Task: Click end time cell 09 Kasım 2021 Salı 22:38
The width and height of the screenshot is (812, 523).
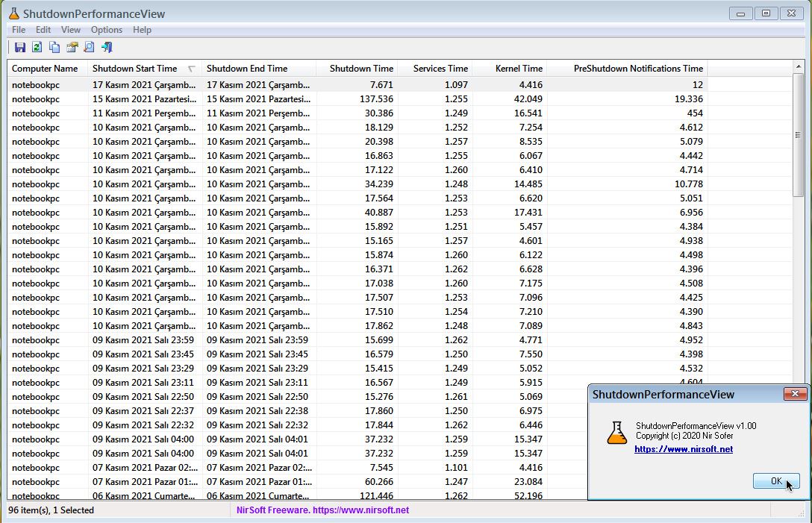Action: coord(257,411)
